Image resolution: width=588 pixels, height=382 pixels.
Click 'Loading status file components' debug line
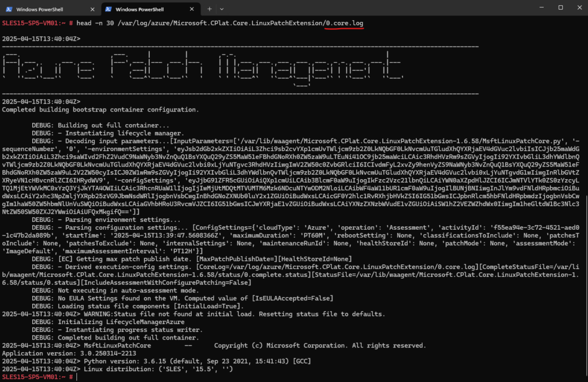pos(138,306)
